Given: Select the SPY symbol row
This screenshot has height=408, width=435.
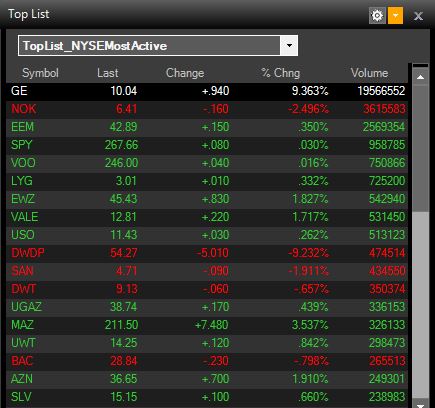Looking at the screenshot, I should 207,145.
